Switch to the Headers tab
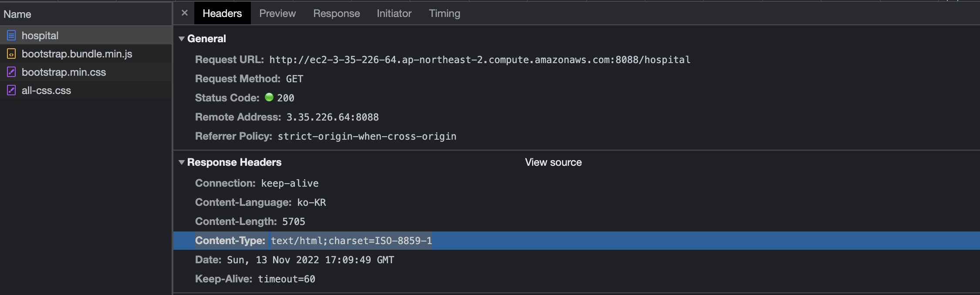 [222, 13]
